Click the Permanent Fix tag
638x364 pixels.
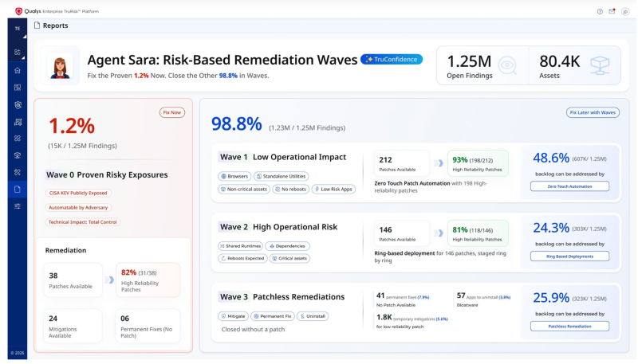click(273, 316)
